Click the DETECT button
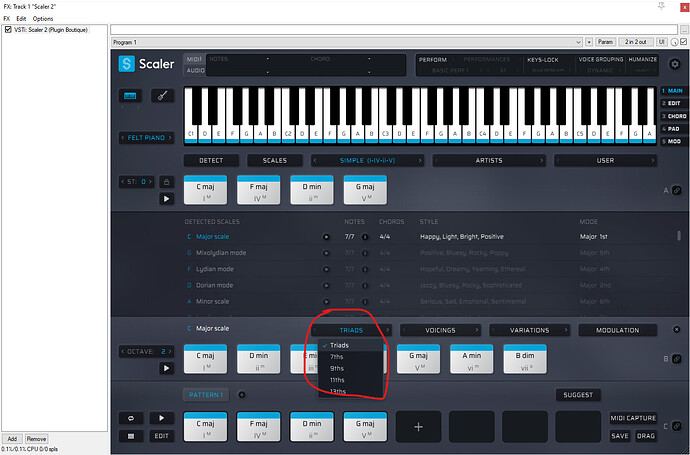Viewport: 690px width, 455px height. (211, 161)
